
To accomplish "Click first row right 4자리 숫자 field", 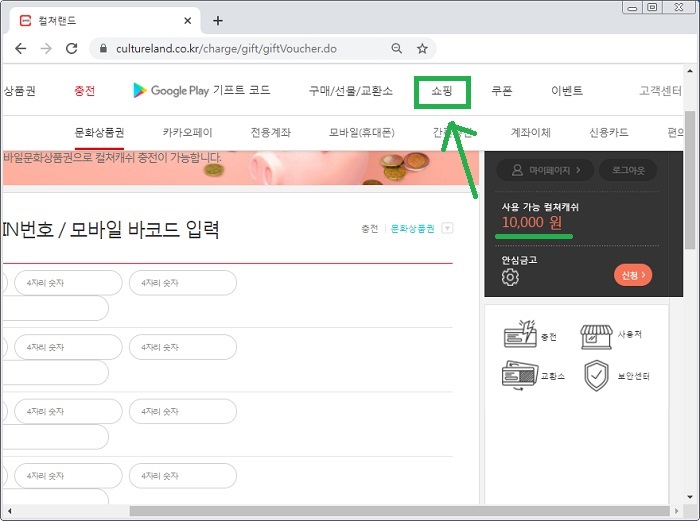I will click(183, 283).
